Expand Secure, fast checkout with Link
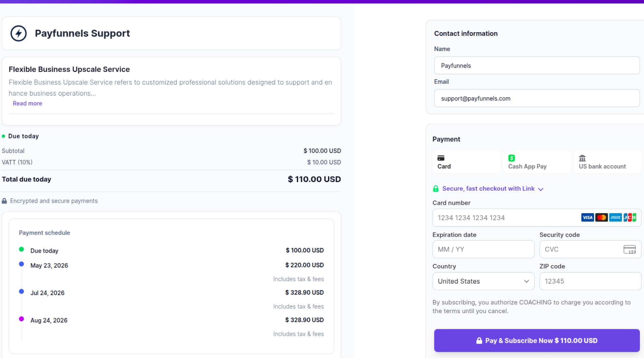 [x=488, y=189]
